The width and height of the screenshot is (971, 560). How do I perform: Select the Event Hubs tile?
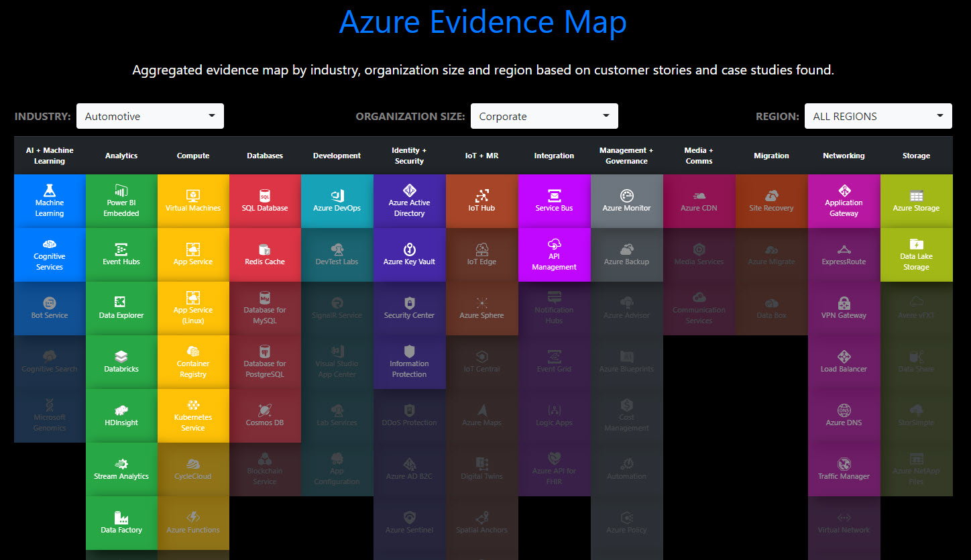coord(121,255)
